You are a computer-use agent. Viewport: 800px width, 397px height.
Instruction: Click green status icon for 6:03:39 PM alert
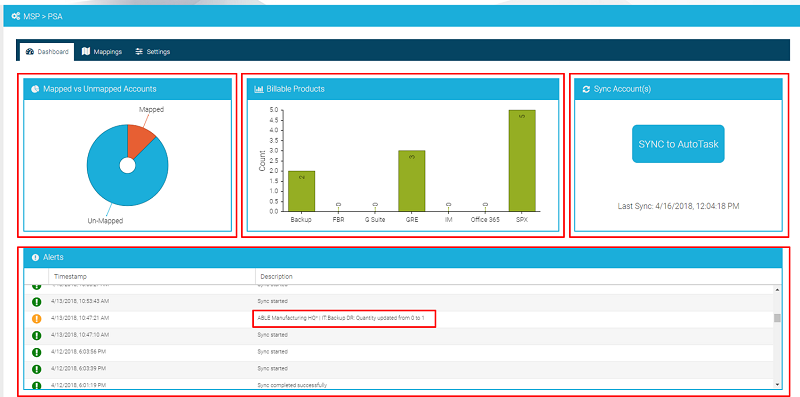tap(36, 369)
